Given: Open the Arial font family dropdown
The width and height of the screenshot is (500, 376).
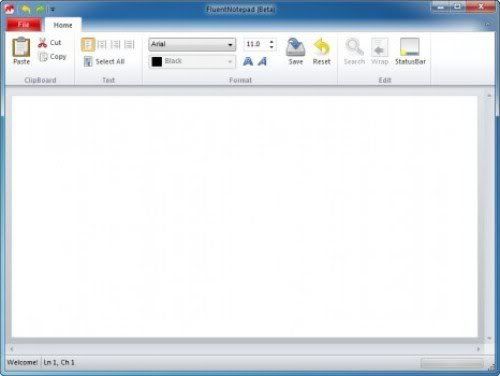Looking at the screenshot, I should [x=192, y=44].
